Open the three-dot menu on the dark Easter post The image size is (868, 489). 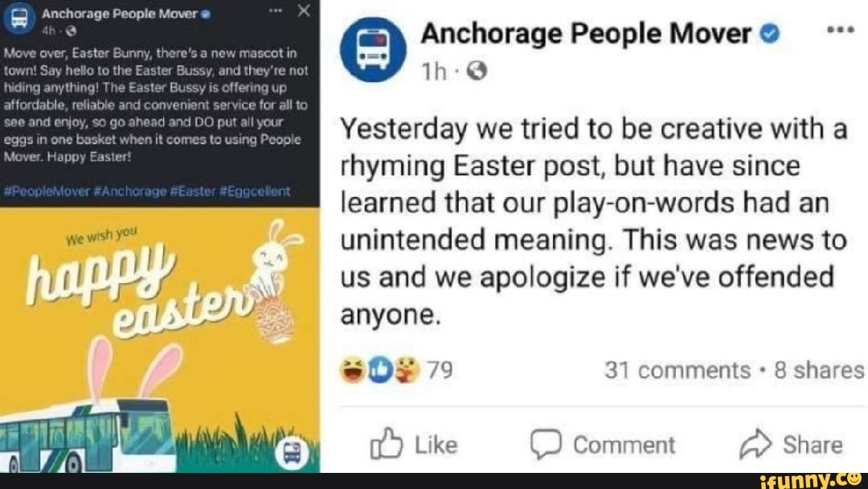pyautogui.click(x=277, y=10)
